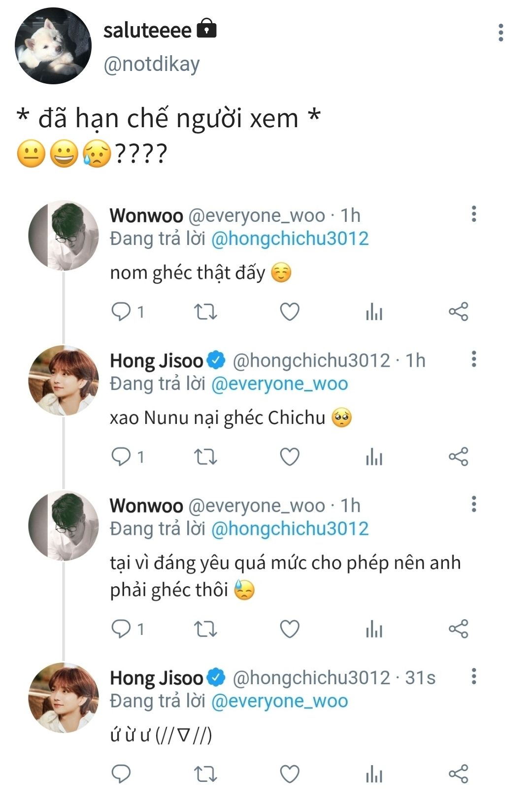Click @hongchichu3012 mention in Wonwoo's first reply
532x807 pixels.
click(x=290, y=239)
